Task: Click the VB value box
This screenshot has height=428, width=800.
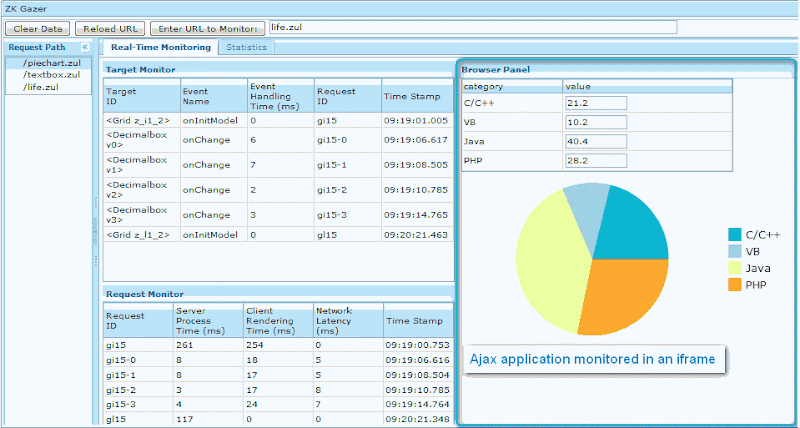Action: [596, 122]
